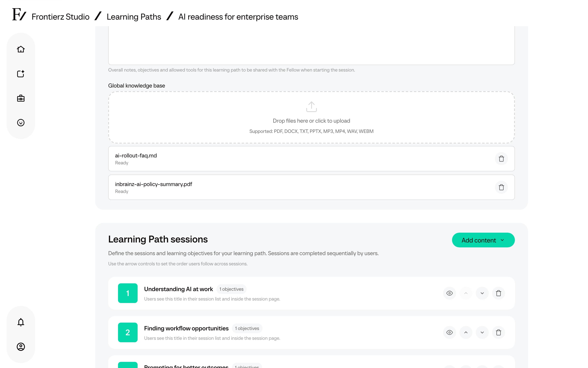Click the notes text area

311,45
